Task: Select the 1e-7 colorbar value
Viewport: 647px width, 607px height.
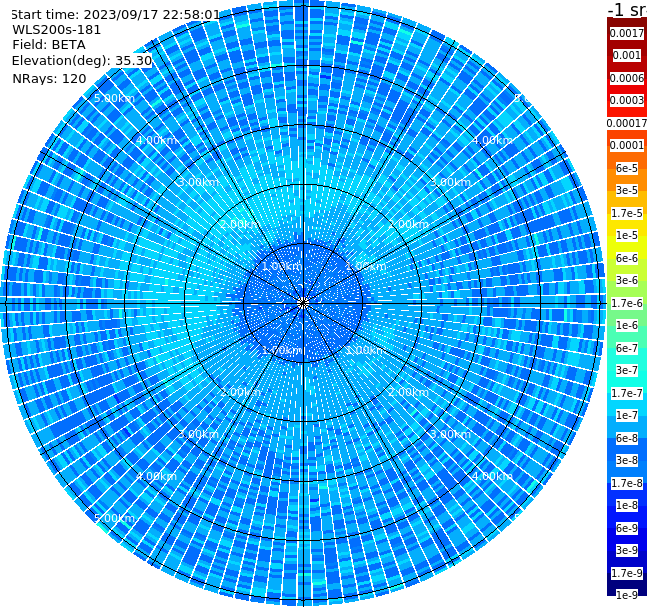Action: [x=627, y=415]
